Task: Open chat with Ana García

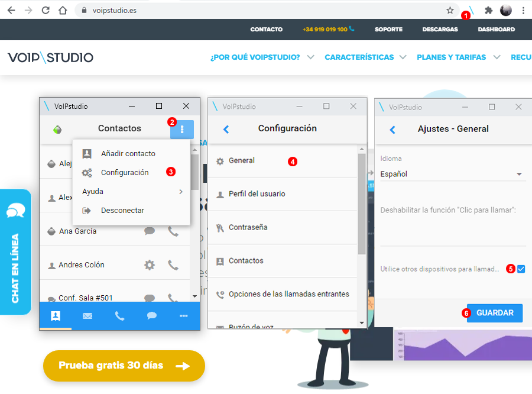Action: click(x=150, y=231)
